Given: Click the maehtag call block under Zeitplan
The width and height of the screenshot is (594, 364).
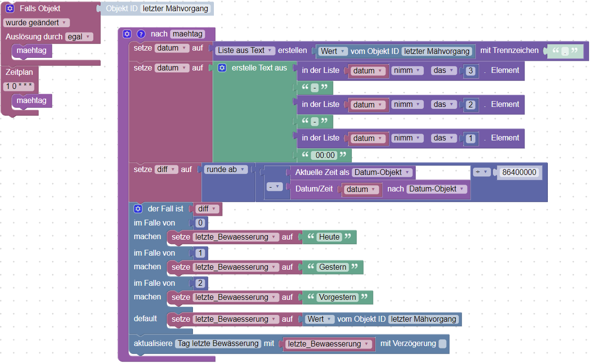Looking at the screenshot, I should coord(32,101).
